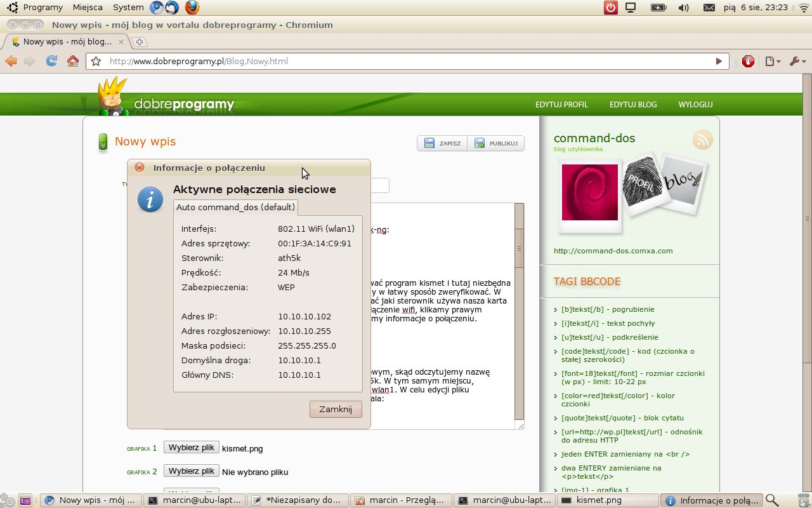Close the Informacje o połączeniu dialog
Viewport: 812px width, 508px height.
click(x=140, y=168)
